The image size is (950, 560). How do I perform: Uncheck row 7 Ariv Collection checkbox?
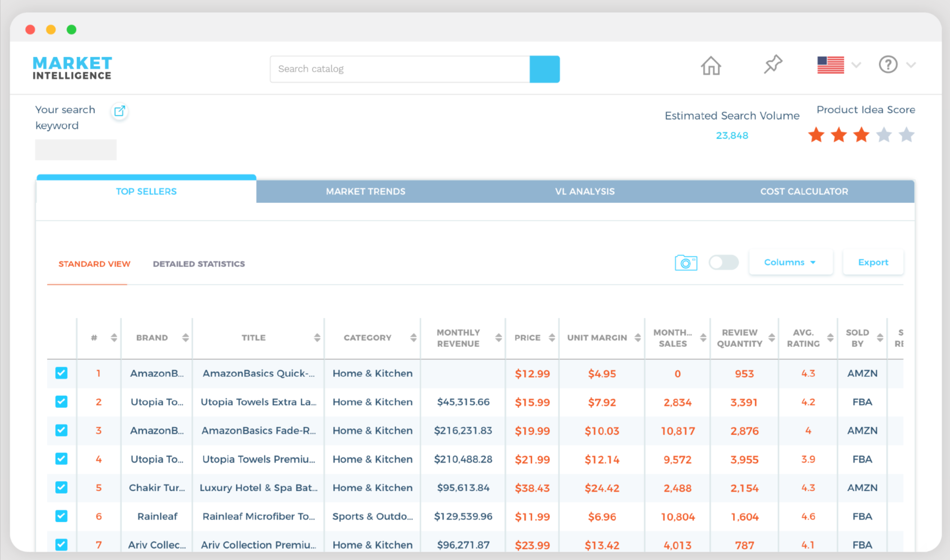[x=61, y=544]
